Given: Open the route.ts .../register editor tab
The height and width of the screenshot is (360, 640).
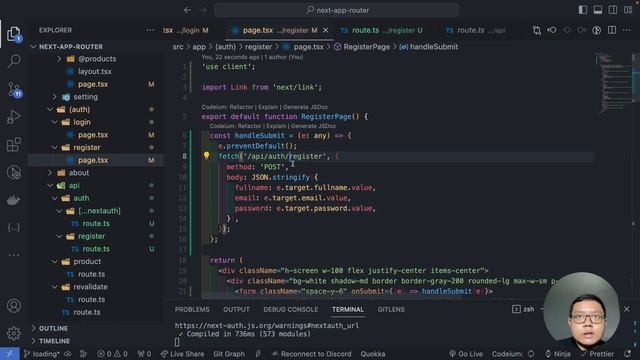Looking at the screenshot, I should tap(382, 30).
